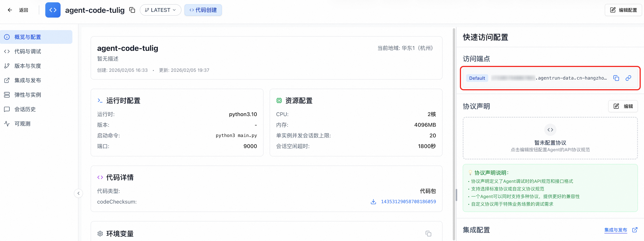Open the 代码与调试 section

click(28, 51)
